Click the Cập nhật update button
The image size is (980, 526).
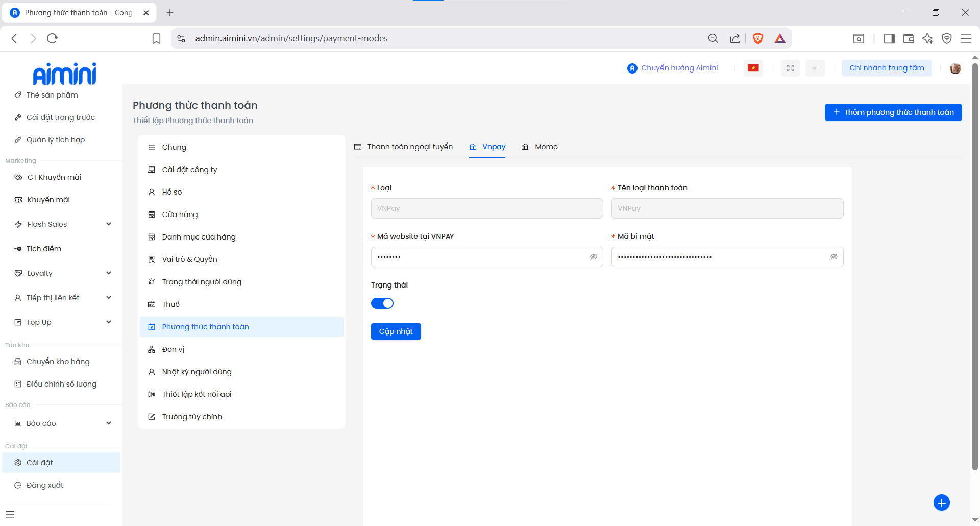pyautogui.click(x=396, y=331)
